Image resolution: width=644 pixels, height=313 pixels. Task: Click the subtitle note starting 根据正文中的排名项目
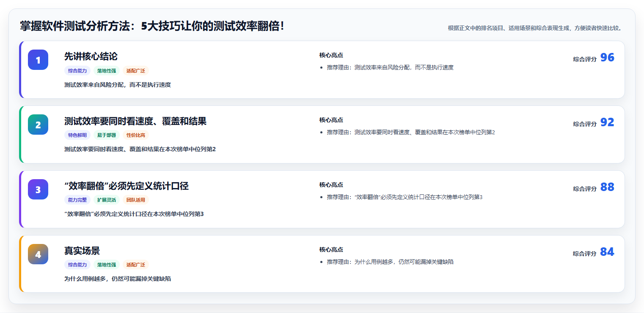(535, 28)
